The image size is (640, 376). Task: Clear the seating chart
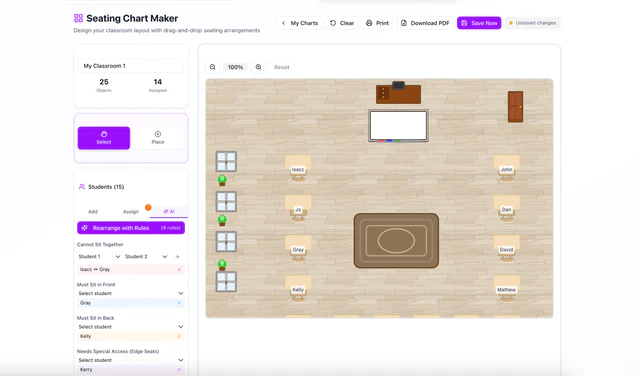[342, 23]
